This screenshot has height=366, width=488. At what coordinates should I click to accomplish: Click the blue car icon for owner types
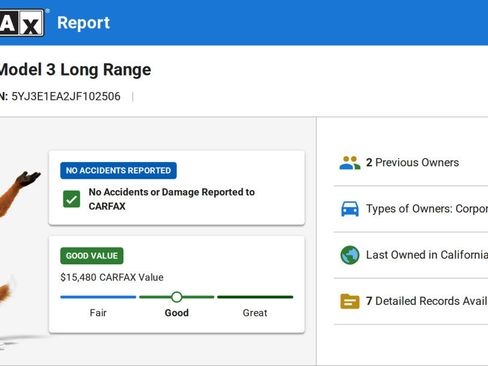[x=350, y=209]
